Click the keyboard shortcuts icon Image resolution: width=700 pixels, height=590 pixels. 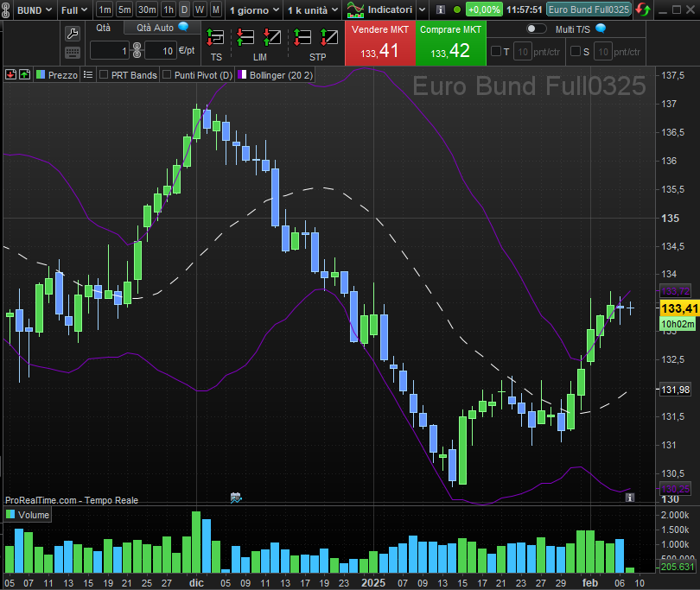point(73,53)
